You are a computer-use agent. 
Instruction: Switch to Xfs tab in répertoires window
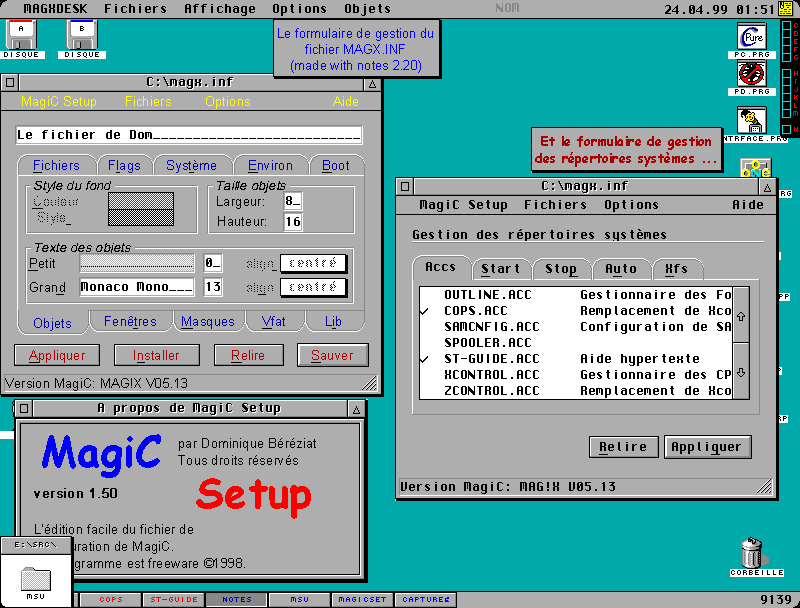[677, 269]
